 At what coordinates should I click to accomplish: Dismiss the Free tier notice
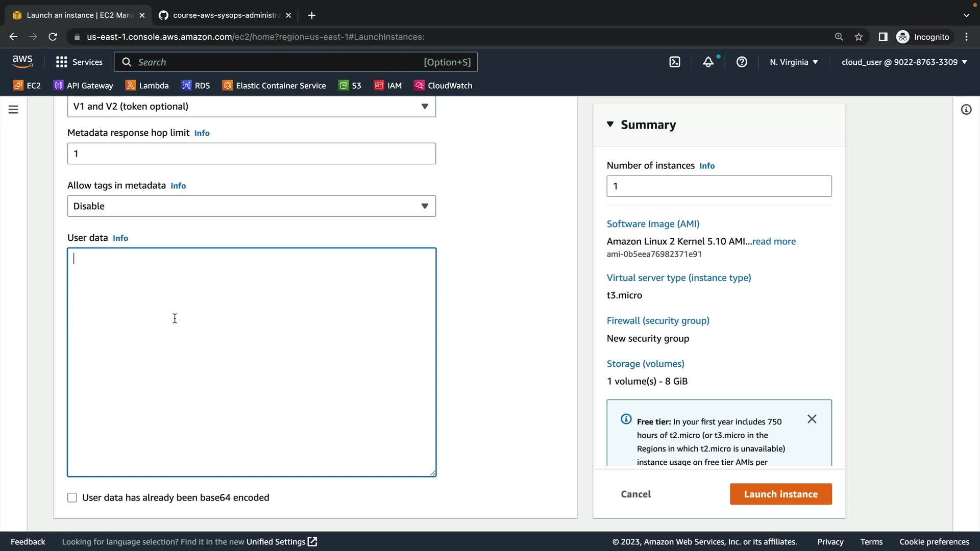click(x=812, y=419)
